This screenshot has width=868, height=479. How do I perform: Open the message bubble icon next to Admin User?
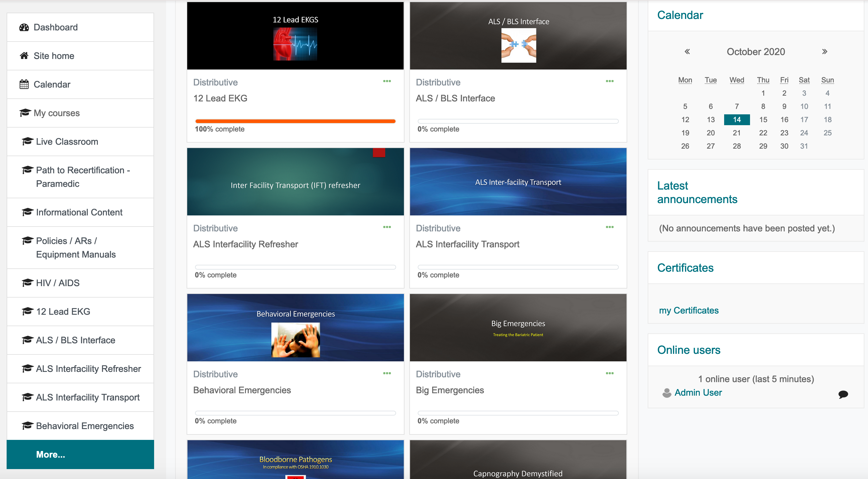843,394
